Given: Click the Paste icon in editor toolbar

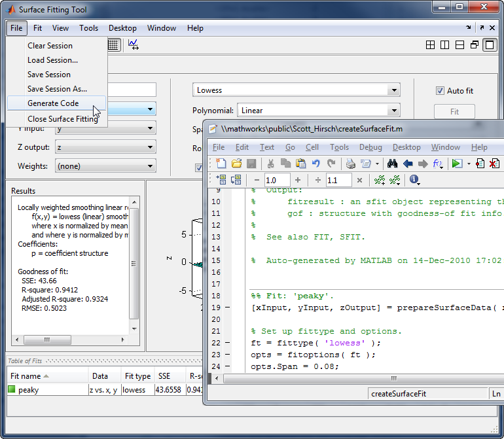Looking at the screenshot, I should (x=300, y=164).
